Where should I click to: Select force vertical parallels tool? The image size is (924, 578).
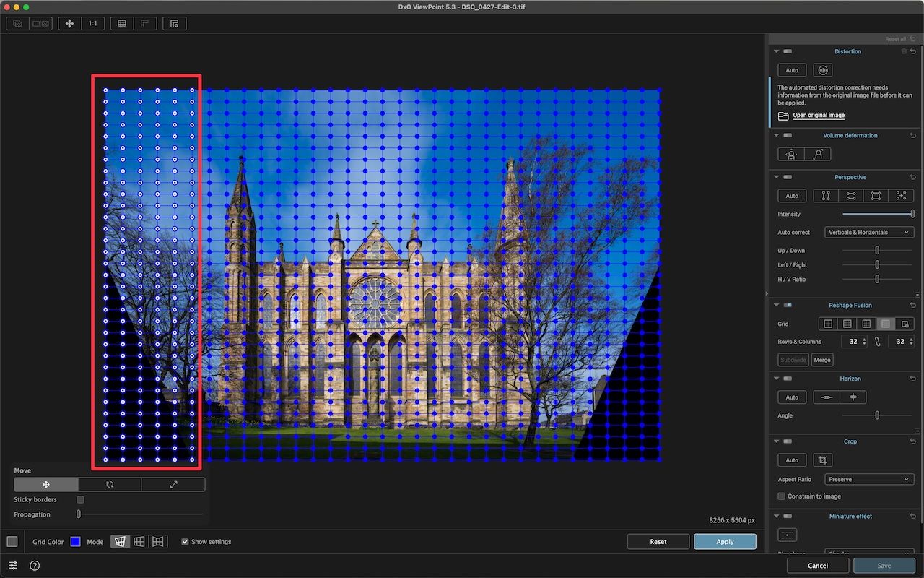click(826, 196)
